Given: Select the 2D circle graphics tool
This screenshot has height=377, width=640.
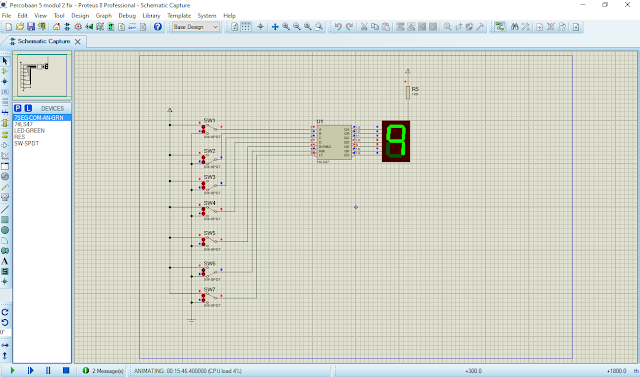Looking at the screenshot, I should coord(5,230).
